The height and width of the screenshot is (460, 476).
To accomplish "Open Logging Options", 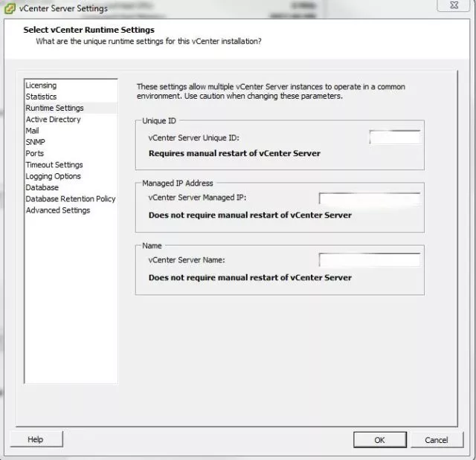I will pos(71,176).
